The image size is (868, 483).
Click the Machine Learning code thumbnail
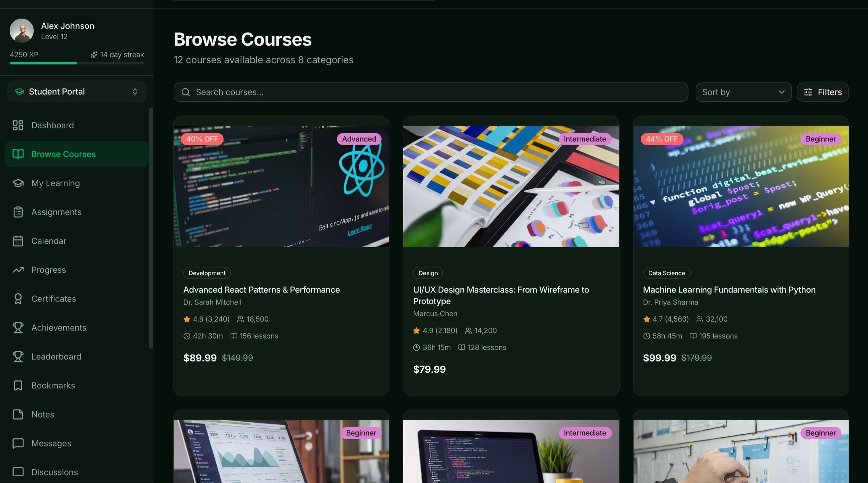741,186
